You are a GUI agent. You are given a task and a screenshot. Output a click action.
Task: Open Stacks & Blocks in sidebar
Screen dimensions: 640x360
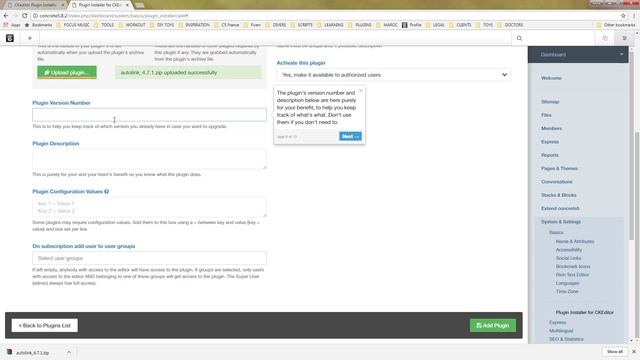pos(558,195)
